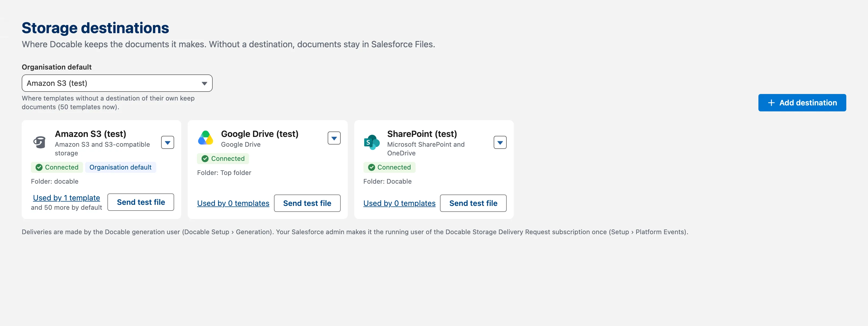
Task: Click the 'Organisation default' badge on Amazon S3
Action: [x=120, y=167]
